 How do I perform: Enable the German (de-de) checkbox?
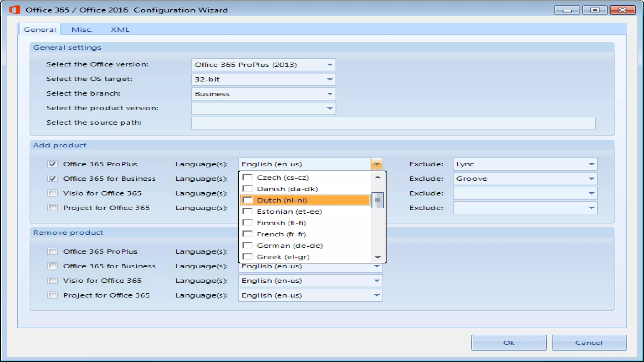click(248, 245)
